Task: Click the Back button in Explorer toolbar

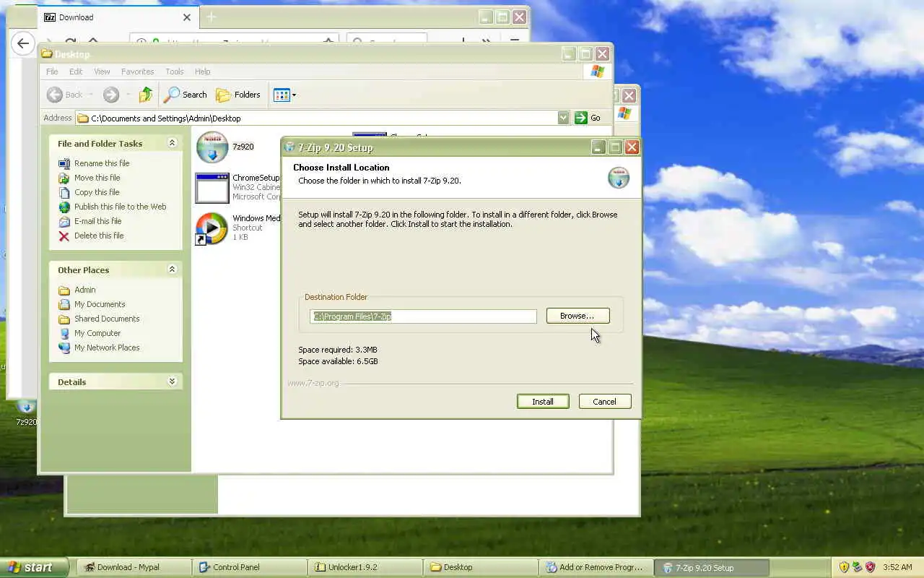Action: point(65,95)
